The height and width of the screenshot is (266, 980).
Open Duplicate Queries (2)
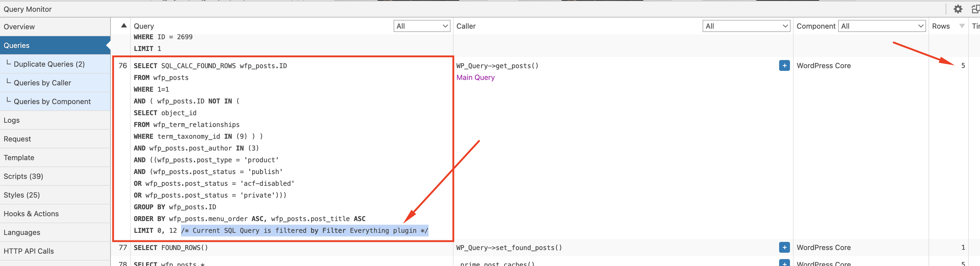pos(55,64)
